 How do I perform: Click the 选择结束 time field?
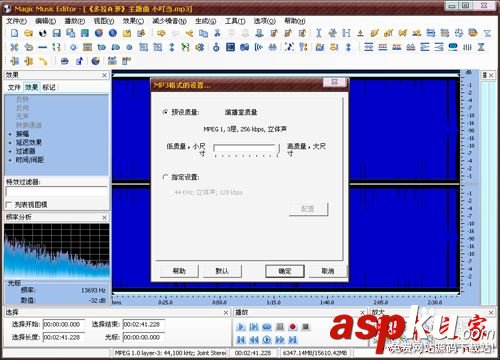point(144,324)
